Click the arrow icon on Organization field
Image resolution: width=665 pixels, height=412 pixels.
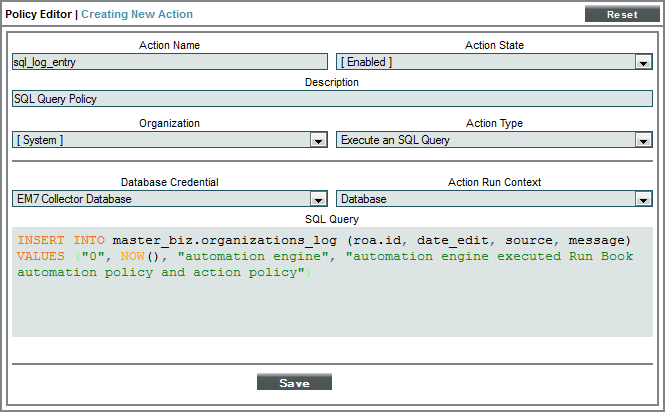pyautogui.click(x=318, y=141)
